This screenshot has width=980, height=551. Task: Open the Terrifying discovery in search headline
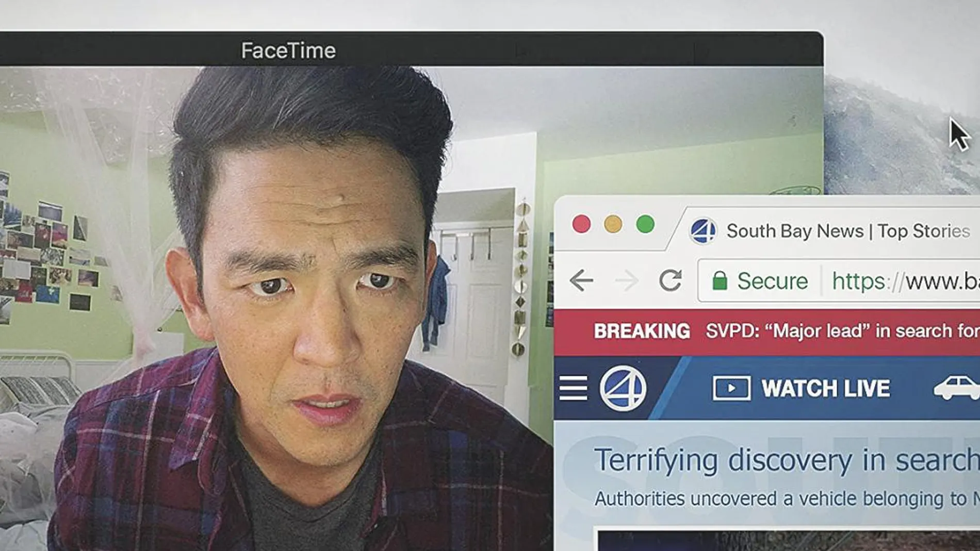tap(787, 460)
